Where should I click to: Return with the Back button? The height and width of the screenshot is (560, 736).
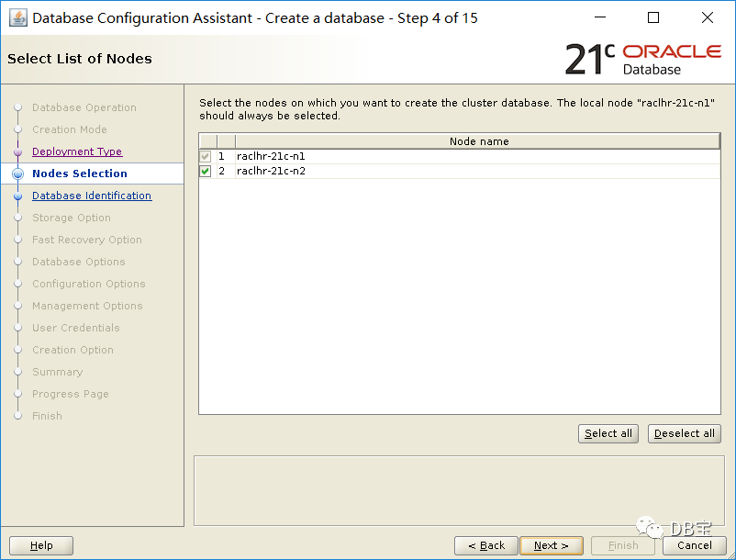point(485,545)
